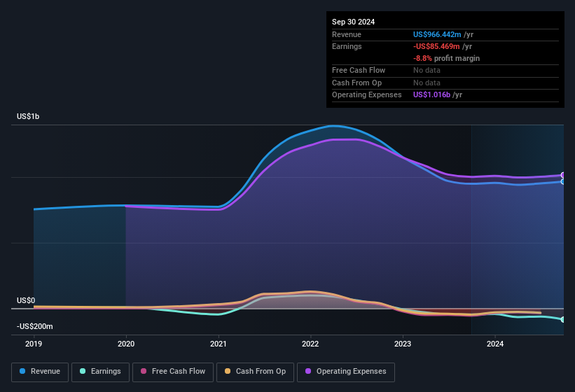Click the -US$200m y-axis label

click(35, 326)
